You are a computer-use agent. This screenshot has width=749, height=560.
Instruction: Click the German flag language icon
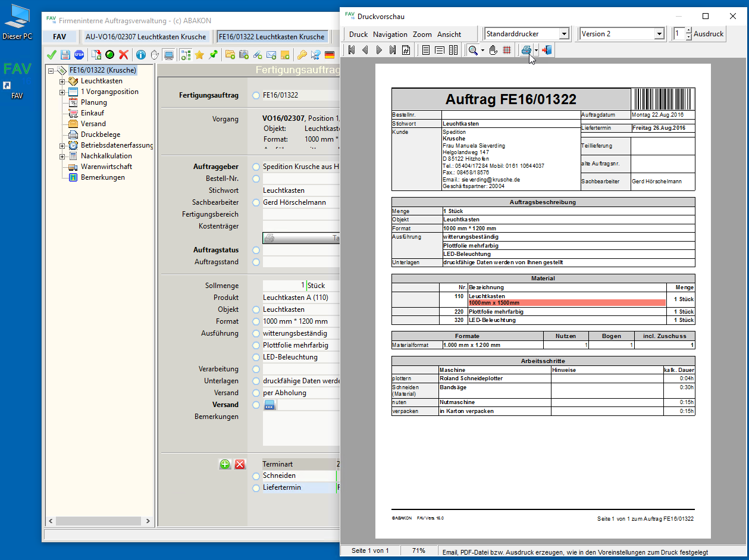click(330, 55)
